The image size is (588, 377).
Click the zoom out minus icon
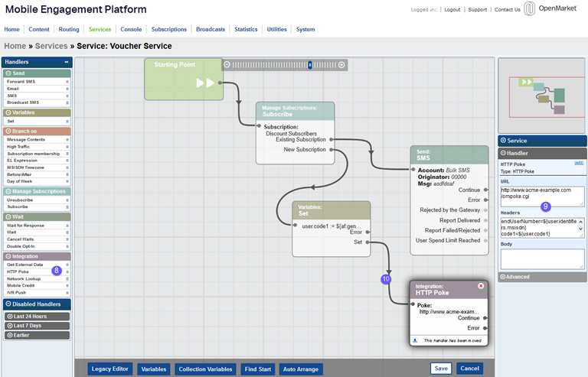click(227, 65)
